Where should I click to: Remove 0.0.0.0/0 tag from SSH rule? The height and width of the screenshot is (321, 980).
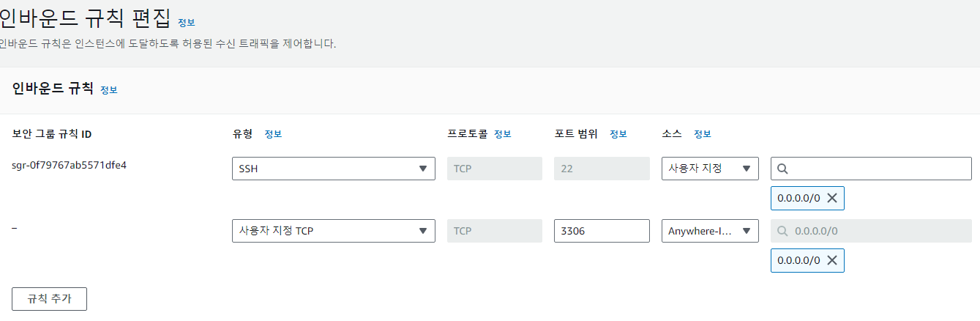pos(832,198)
